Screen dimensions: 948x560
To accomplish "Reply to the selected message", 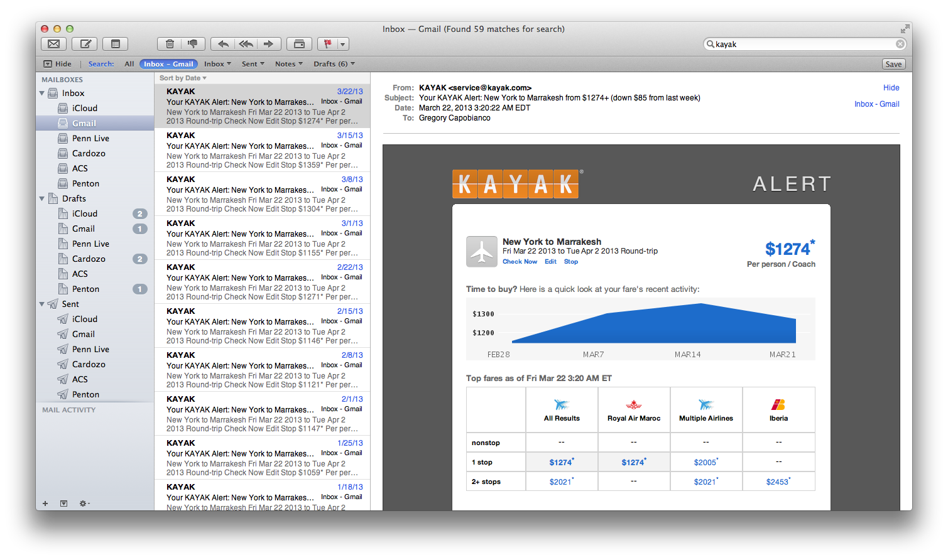I will 222,44.
